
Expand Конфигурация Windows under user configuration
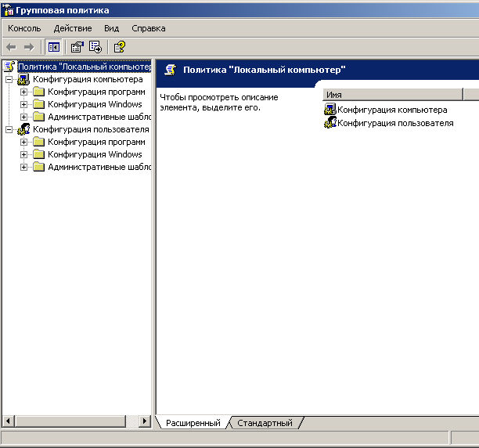[23, 154]
